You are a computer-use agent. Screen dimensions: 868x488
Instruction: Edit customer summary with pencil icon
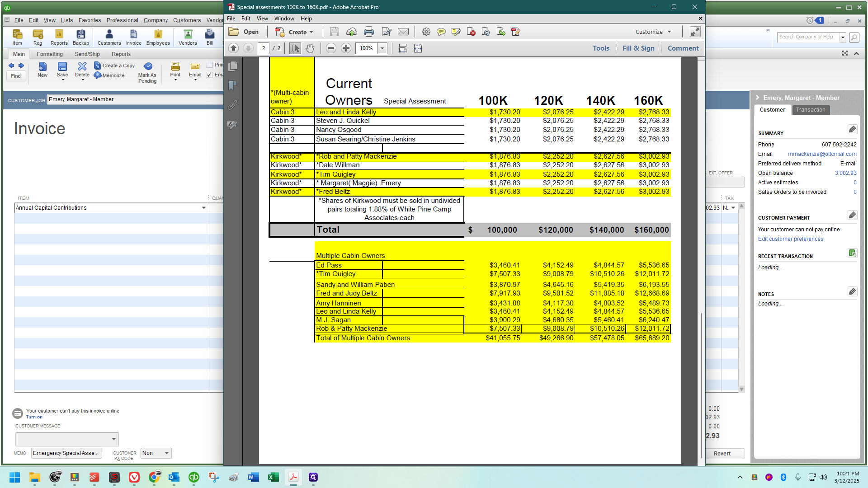coord(852,130)
